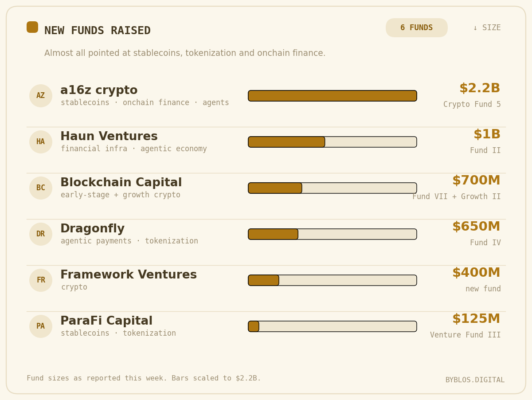
Task: Click the a16z crypto fund size bar
Action: tap(332, 96)
